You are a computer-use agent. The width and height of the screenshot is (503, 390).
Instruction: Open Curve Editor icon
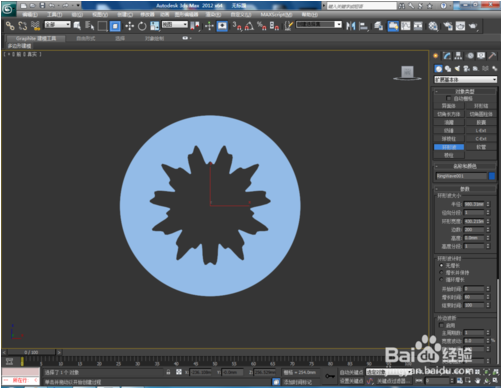pos(406,26)
